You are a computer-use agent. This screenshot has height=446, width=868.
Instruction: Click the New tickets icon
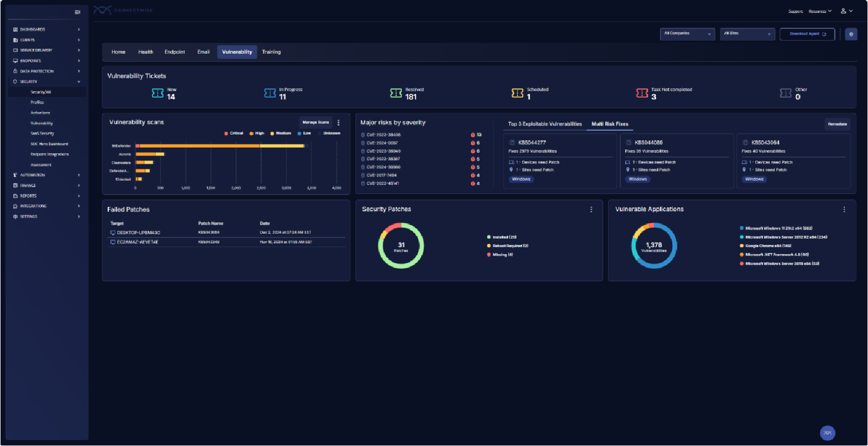point(158,93)
